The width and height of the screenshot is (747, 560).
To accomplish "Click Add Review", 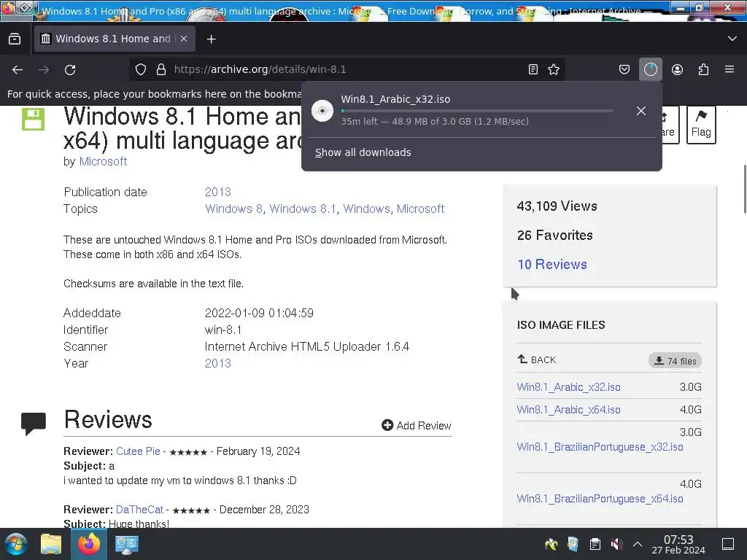I will 417,425.
